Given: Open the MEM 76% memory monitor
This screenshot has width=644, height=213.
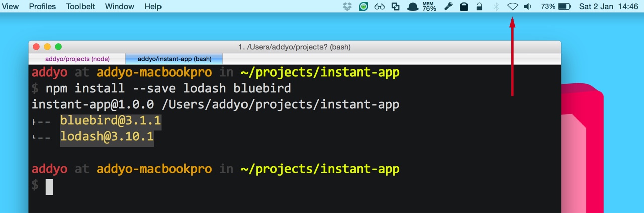Looking at the screenshot, I should point(429,7).
